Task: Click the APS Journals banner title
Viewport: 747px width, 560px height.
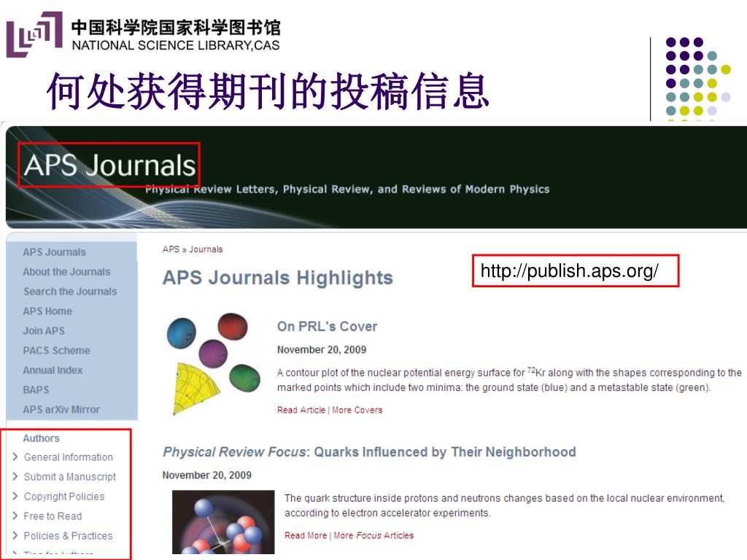Action: click(x=109, y=166)
